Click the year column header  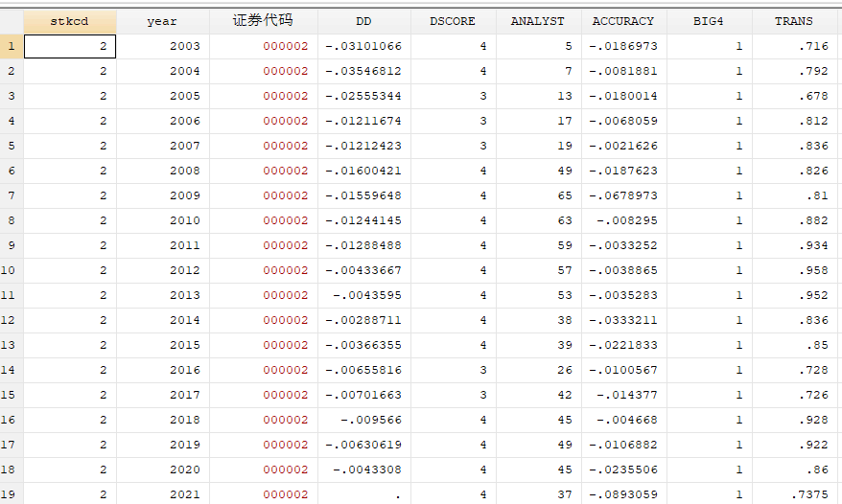pyautogui.click(x=162, y=21)
